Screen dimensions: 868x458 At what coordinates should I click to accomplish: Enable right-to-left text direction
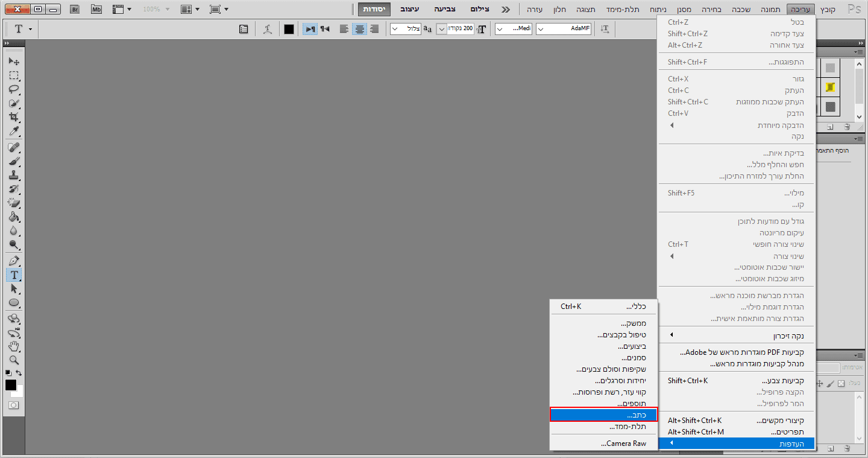coord(325,29)
